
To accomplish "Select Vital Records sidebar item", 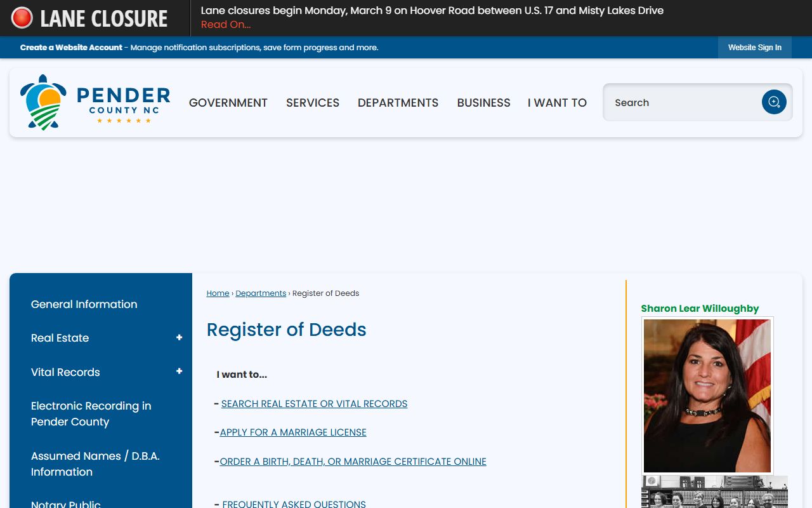I will (65, 372).
